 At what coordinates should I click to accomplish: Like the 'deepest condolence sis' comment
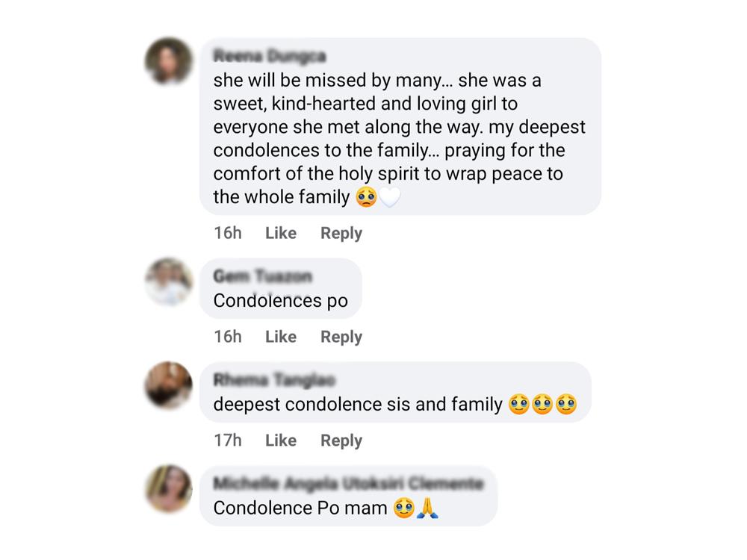click(280, 441)
